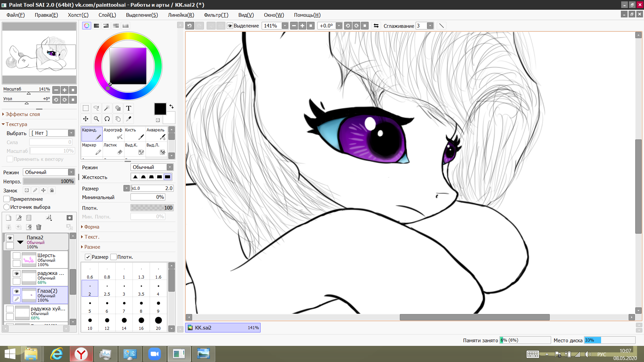This screenshot has height=362, width=644.
Task: Open brush Режим Обычный dropdown
Action: click(152, 167)
